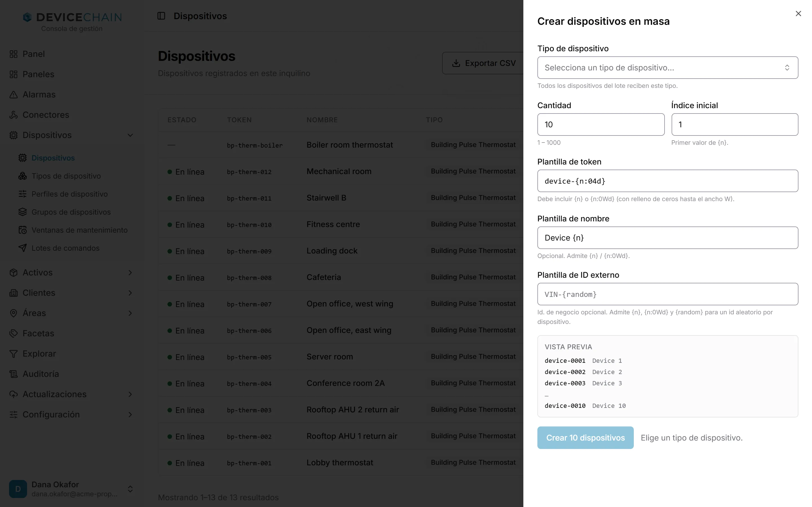Viewport: 812px width, 507px height.
Task: Open the Tipo de dispositivo dropdown
Action: 668,68
